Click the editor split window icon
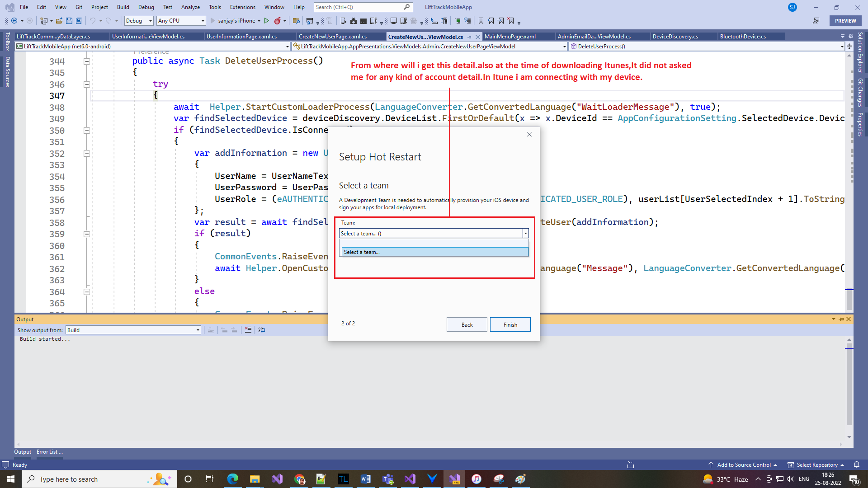Screen dimensions: 868x488 [x=849, y=46]
